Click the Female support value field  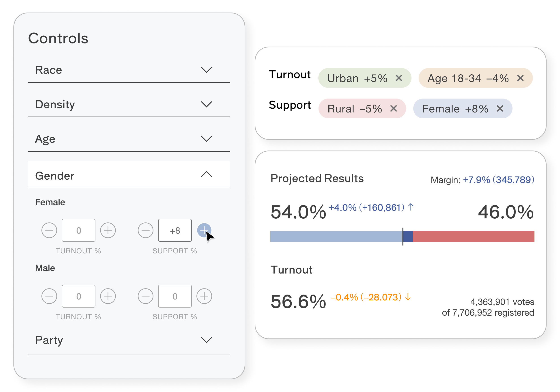pos(175,230)
